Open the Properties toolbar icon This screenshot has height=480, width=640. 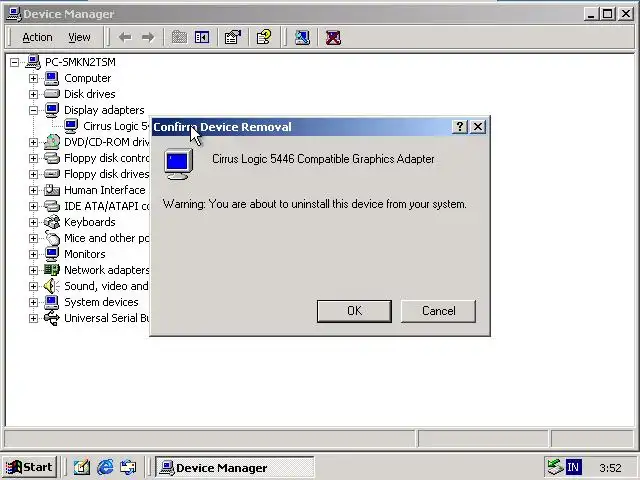[233, 38]
